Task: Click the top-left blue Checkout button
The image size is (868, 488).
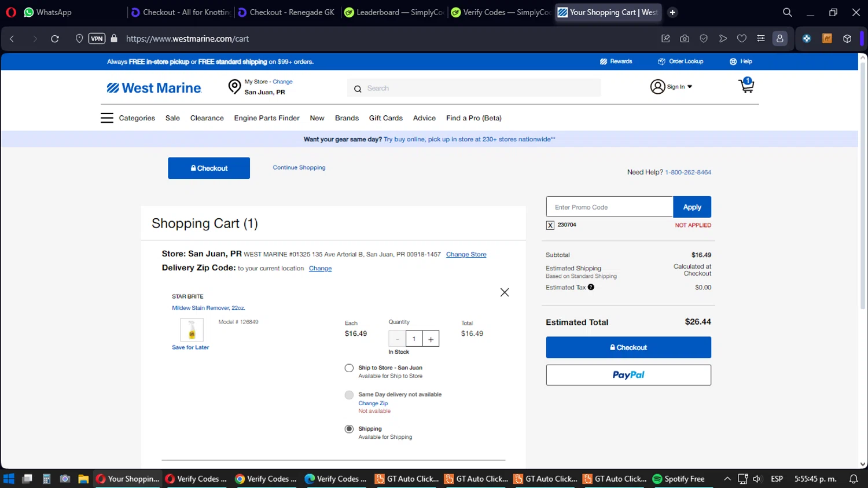Action: point(209,168)
